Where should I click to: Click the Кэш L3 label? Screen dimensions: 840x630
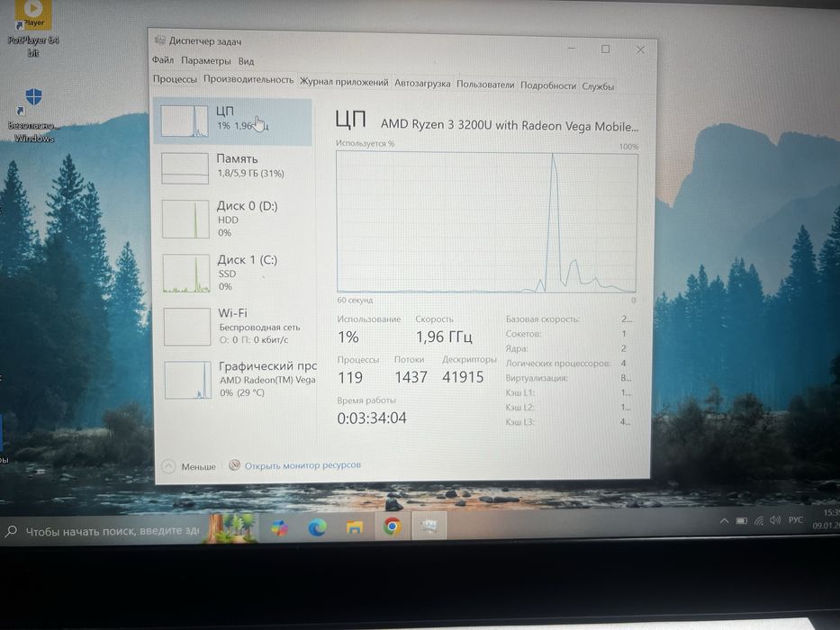519,422
